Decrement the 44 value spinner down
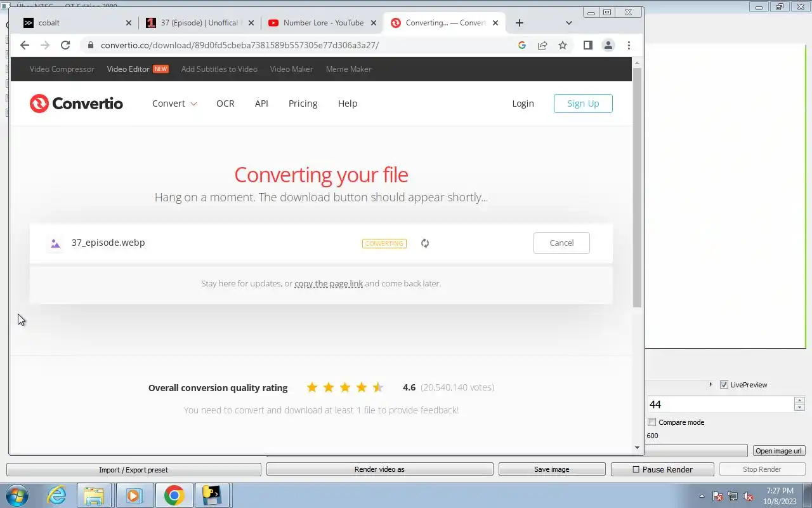The image size is (812, 508). pos(799,408)
